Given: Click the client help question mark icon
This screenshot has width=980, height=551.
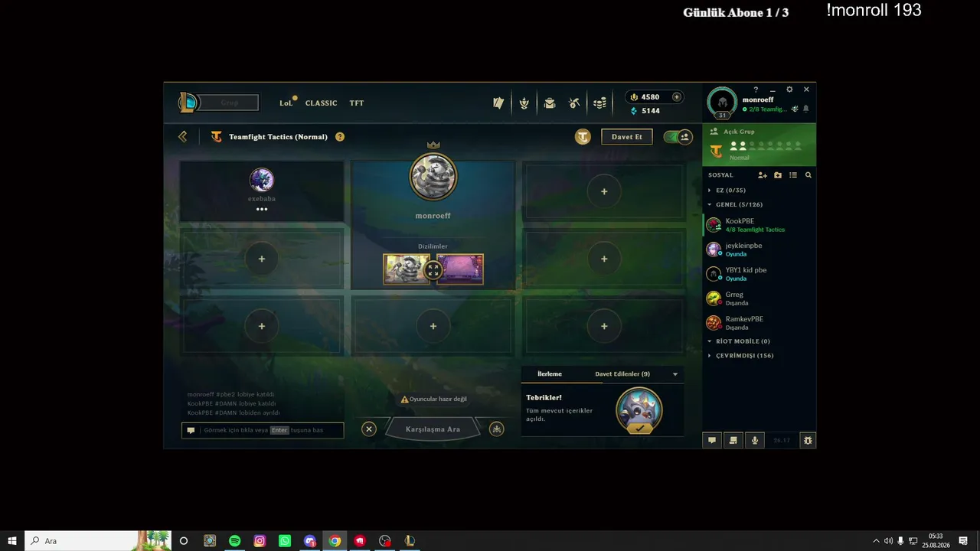Looking at the screenshot, I should click(756, 90).
